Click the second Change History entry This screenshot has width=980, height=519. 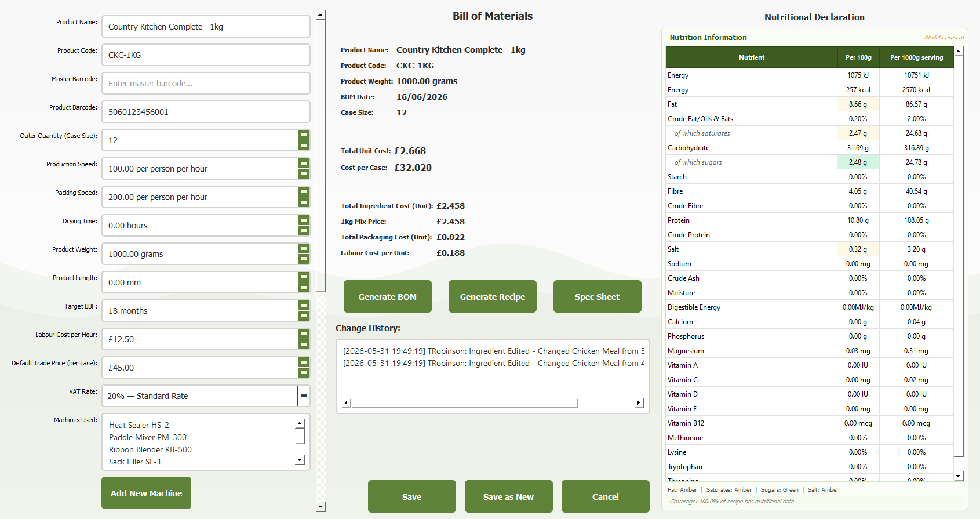(x=493, y=363)
